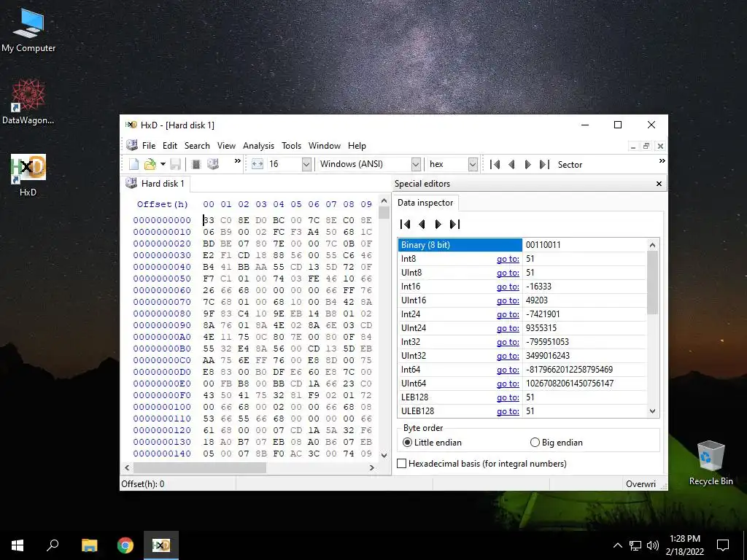Open the File menu
This screenshot has height=560, width=747.
click(149, 146)
